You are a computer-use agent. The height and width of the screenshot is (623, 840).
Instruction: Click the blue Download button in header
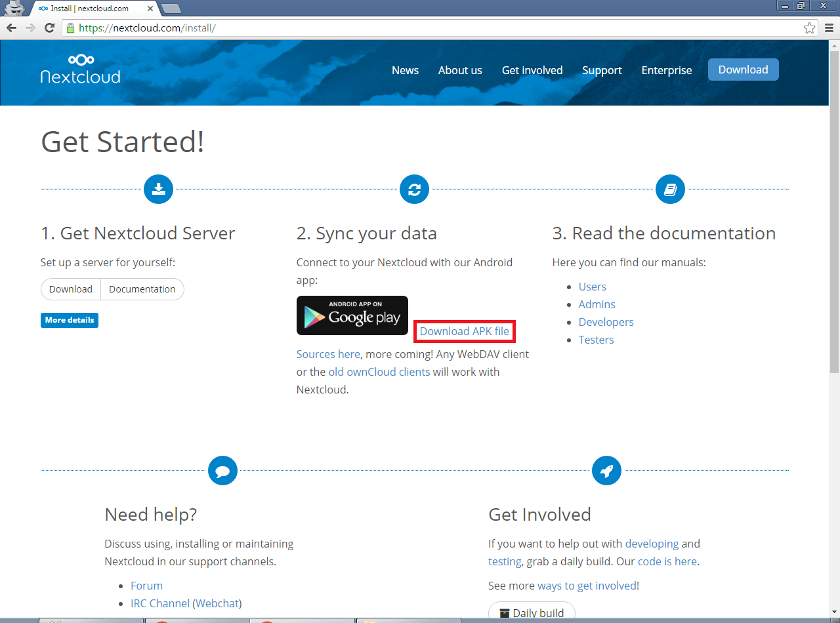743,70
